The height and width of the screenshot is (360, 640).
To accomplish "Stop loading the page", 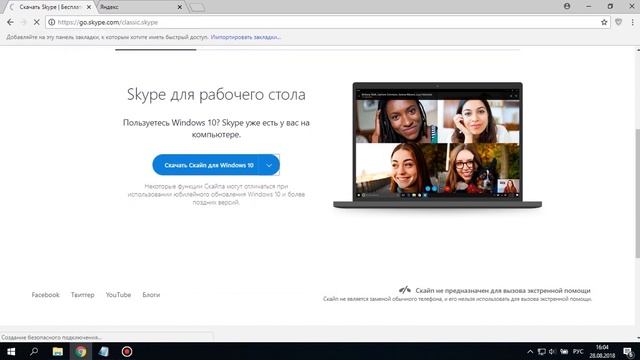I will coord(36,22).
